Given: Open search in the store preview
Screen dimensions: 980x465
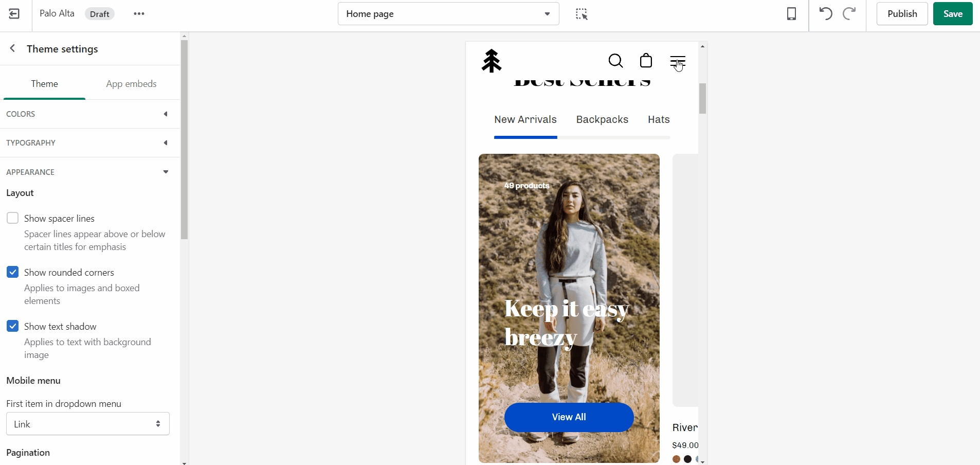Looking at the screenshot, I should [x=615, y=61].
